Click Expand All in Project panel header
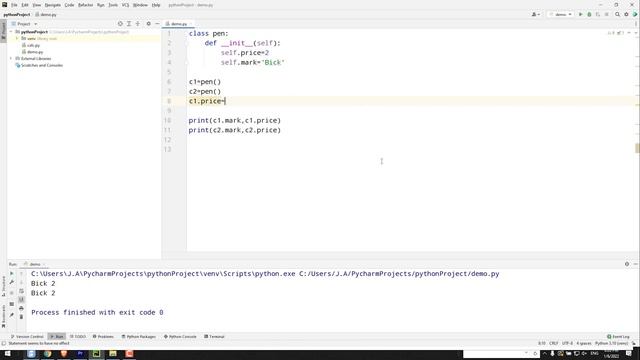This screenshot has height=360, width=640. click(129, 24)
